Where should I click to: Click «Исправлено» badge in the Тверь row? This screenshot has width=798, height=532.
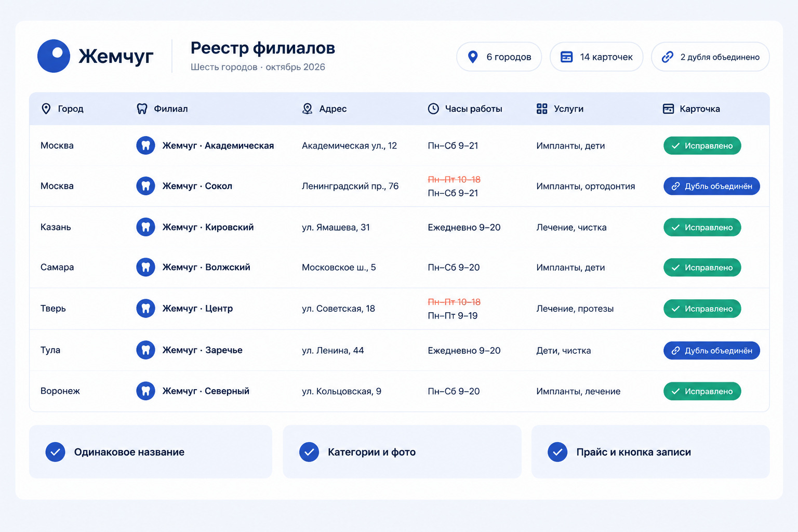(702, 309)
